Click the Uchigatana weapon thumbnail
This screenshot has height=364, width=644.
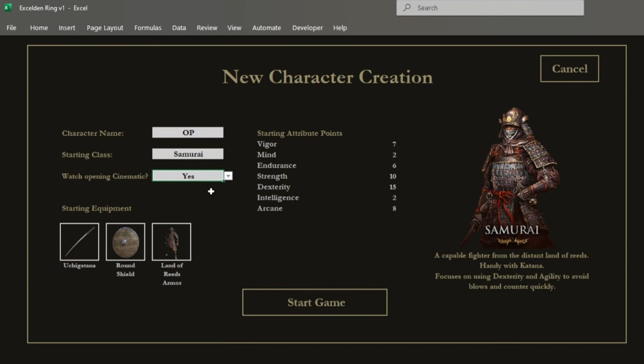tap(79, 242)
